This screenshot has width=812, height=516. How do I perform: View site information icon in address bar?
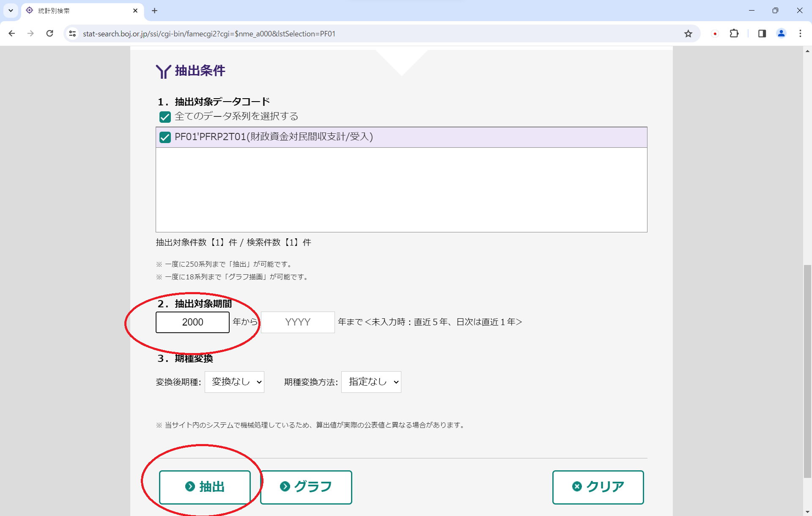[x=72, y=33]
